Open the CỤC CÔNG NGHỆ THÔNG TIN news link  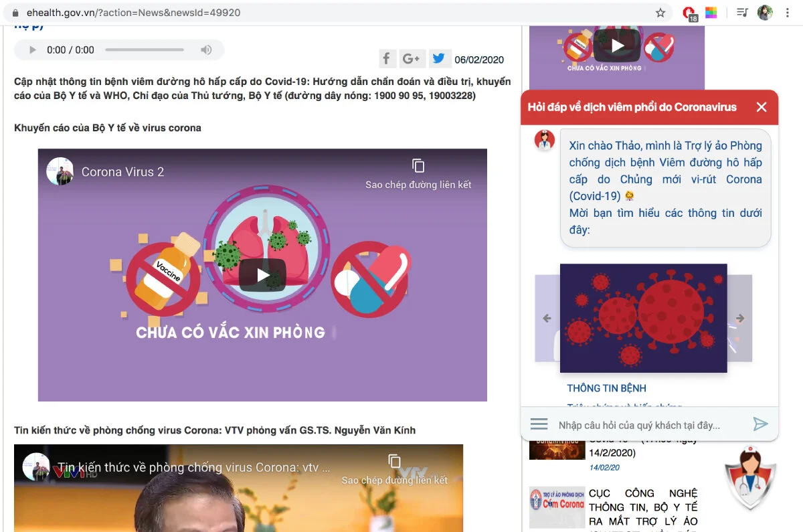643,507
